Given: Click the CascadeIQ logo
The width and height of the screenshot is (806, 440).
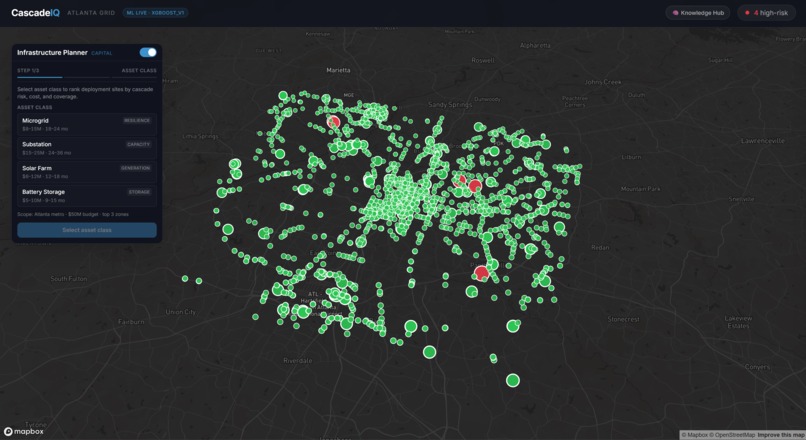Looking at the screenshot, I should pos(35,13).
